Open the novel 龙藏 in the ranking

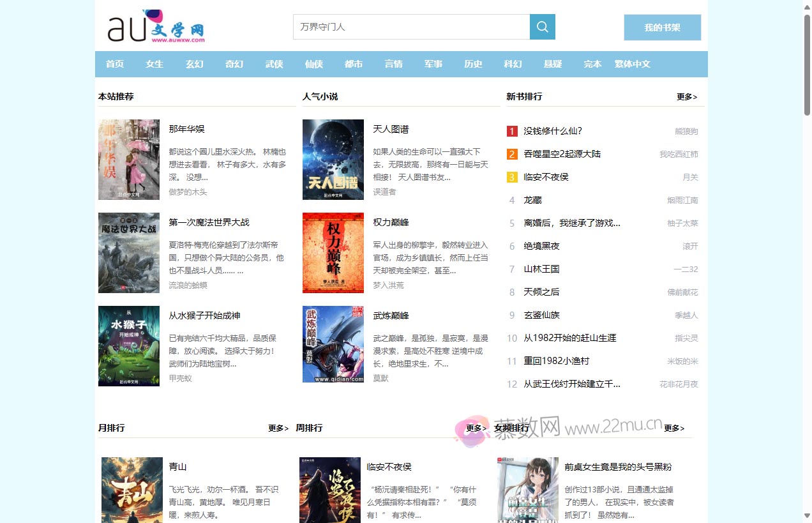coord(532,200)
